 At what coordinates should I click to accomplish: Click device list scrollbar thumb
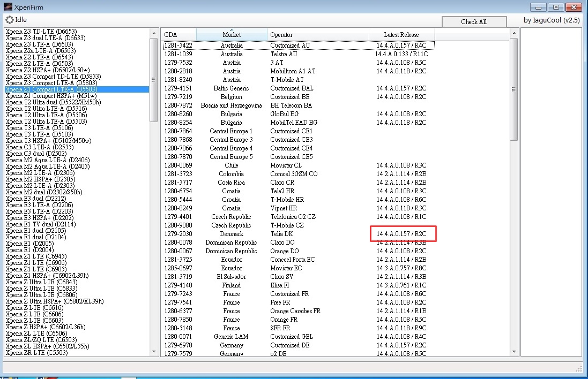point(154,79)
